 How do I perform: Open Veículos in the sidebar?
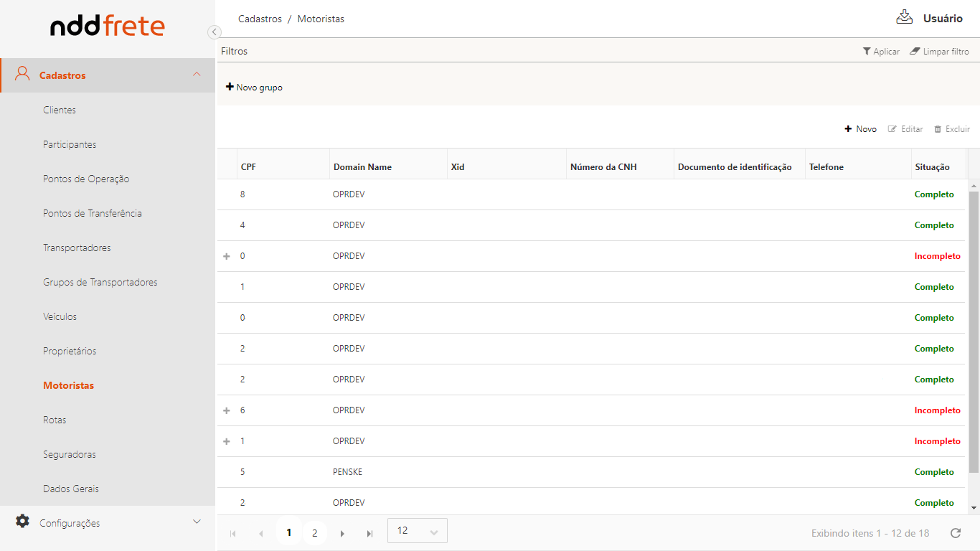click(60, 316)
